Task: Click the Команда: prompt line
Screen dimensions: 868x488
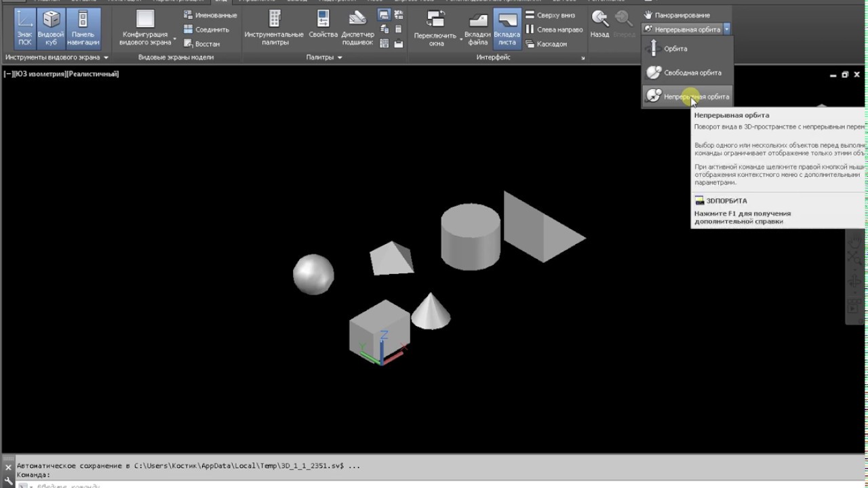Action: tap(33, 474)
